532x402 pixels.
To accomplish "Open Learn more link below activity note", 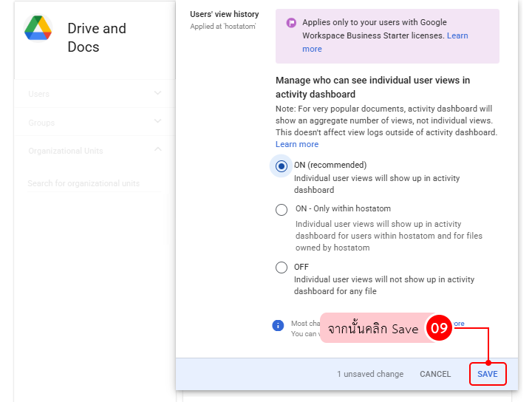I will pos(297,144).
